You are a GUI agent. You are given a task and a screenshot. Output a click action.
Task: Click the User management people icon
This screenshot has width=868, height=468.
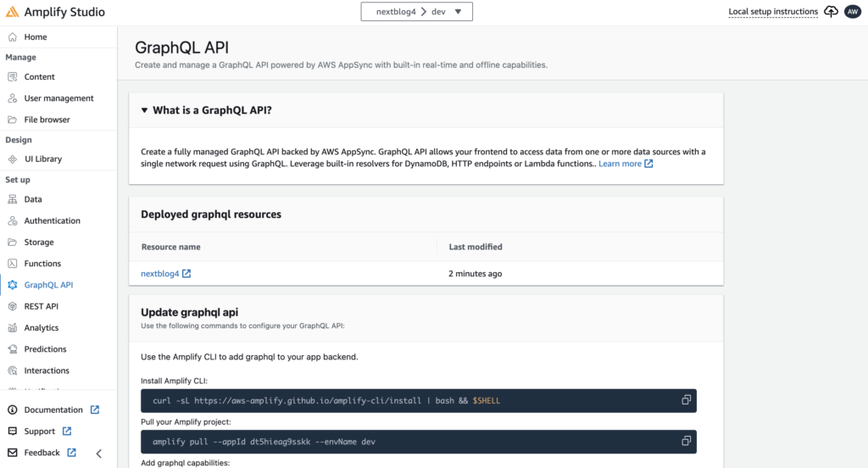coord(12,98)
